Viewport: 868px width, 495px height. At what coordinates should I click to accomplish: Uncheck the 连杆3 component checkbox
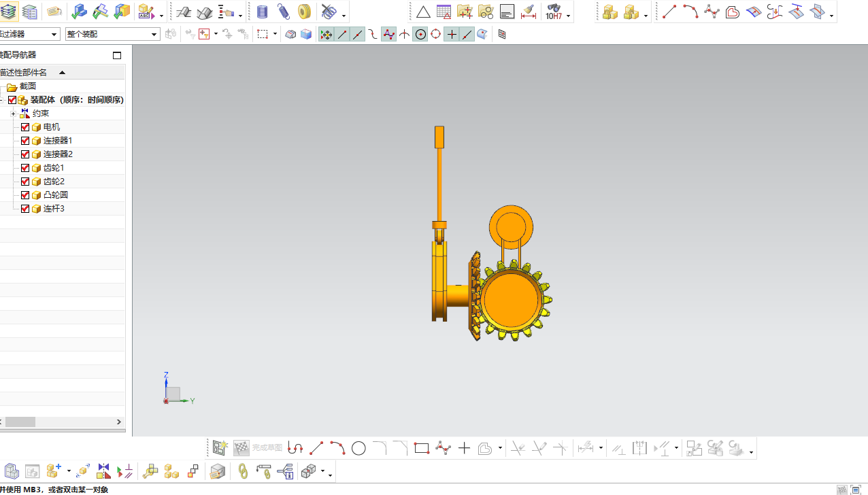point(25,209)
